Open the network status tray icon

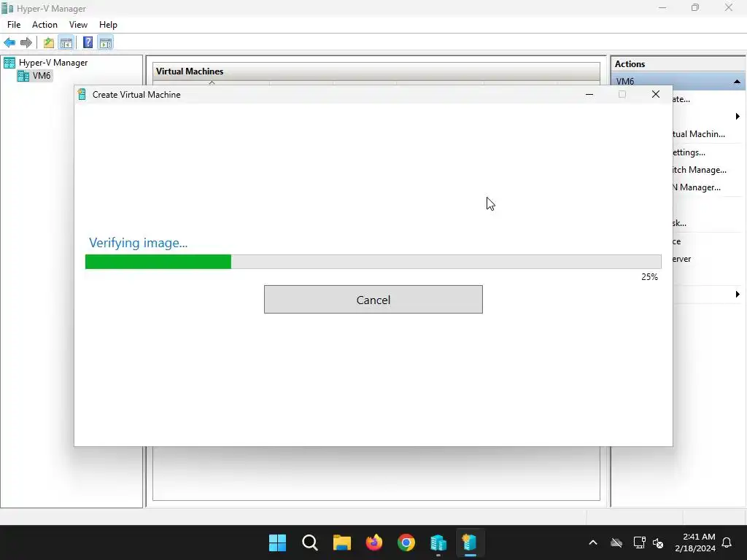(639, 542)
